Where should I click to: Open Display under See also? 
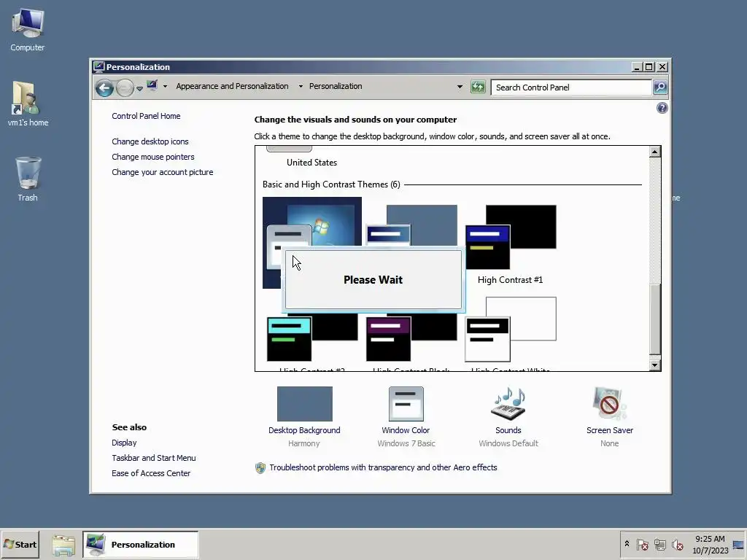coord(124,443)
